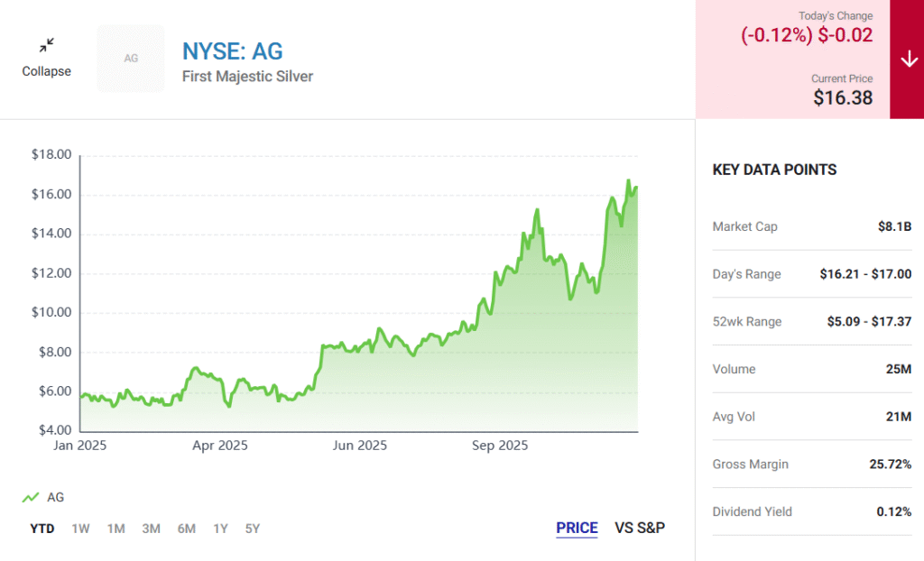Open the NYSE: AG ticker link
Image resolution: width=924 pixels, height=561 pixels.
232,51
